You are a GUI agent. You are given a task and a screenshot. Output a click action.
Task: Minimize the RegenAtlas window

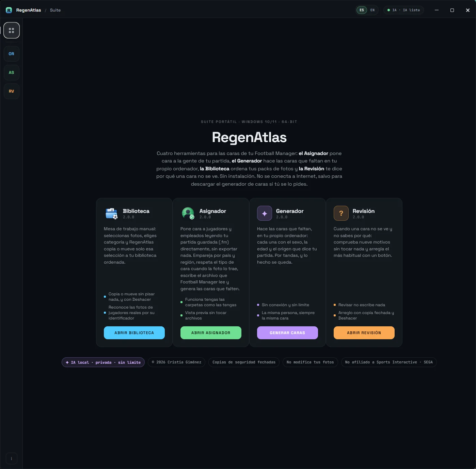click(437, 10)
